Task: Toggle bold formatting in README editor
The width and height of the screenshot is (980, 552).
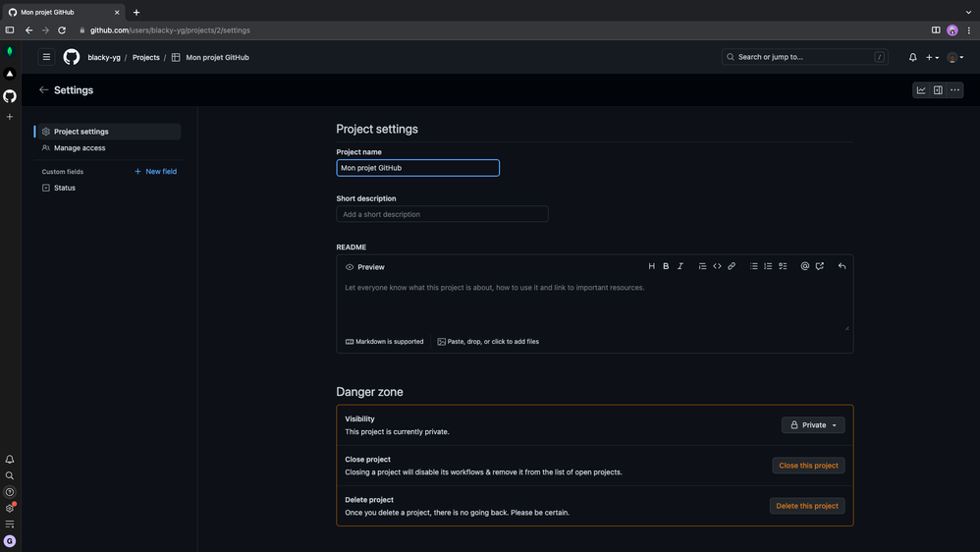Action: coord(666,266)
